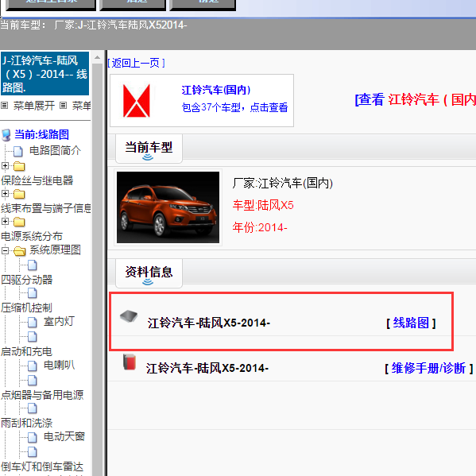
Task: Select the 当前车型 tab
Action: pyautogui.click(x=149, y=149)
